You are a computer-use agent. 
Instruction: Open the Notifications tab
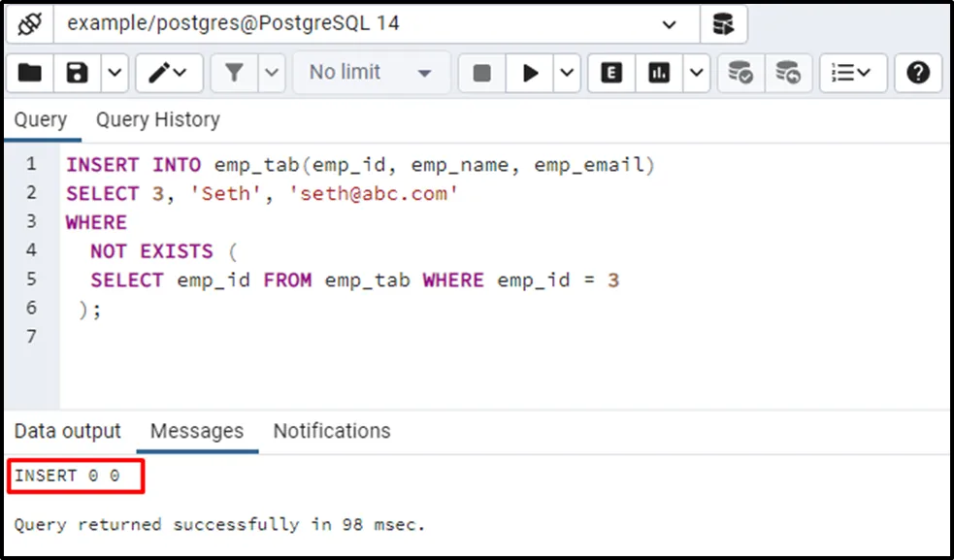point(332,431)
